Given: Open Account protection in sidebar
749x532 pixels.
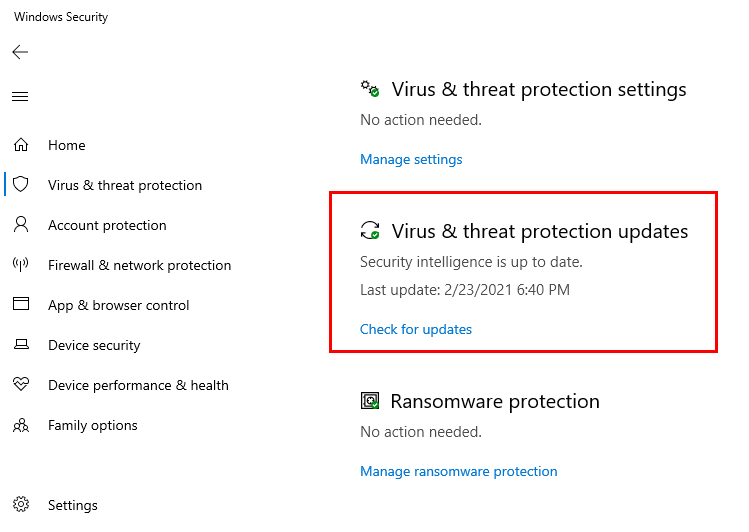Looking at the screenshot, I should coord(107,225).
